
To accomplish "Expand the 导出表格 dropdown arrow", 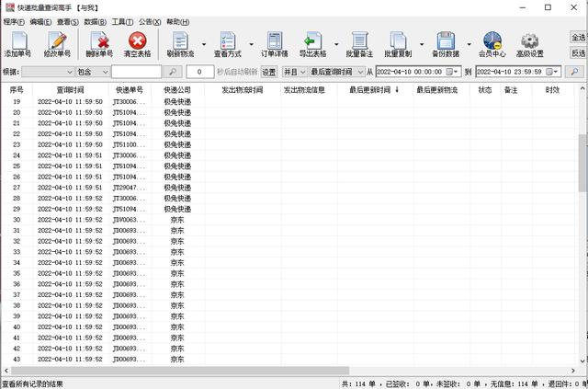I will 336,44.
